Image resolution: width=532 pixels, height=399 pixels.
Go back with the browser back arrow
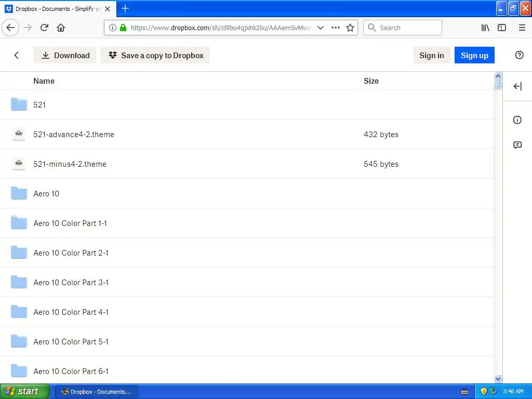tap(10, 28)
